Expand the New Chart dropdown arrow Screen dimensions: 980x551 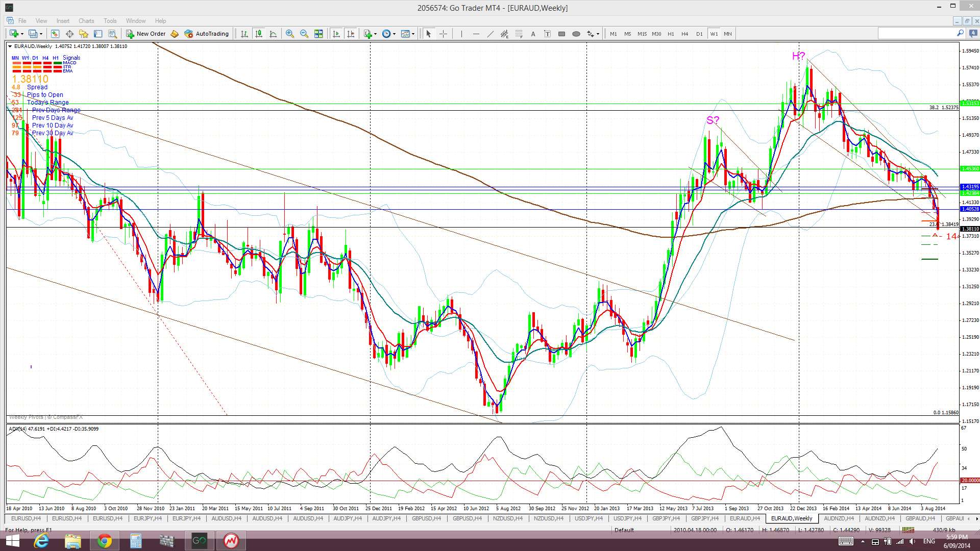click(x=22, y=34)
